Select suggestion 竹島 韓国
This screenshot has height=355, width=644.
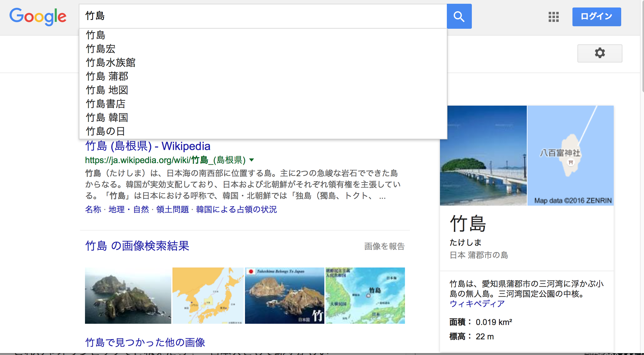pyautogui.click(x=107, y=117)
